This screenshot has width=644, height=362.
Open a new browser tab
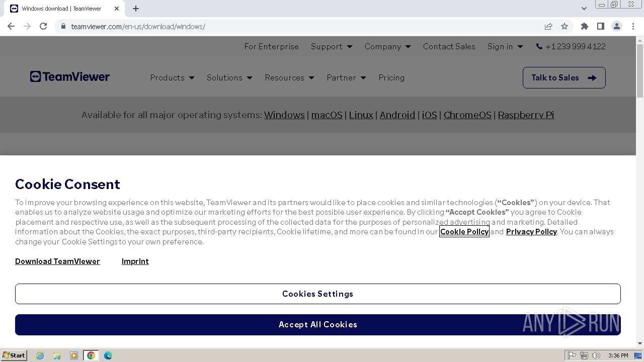(x=136, y=9)
